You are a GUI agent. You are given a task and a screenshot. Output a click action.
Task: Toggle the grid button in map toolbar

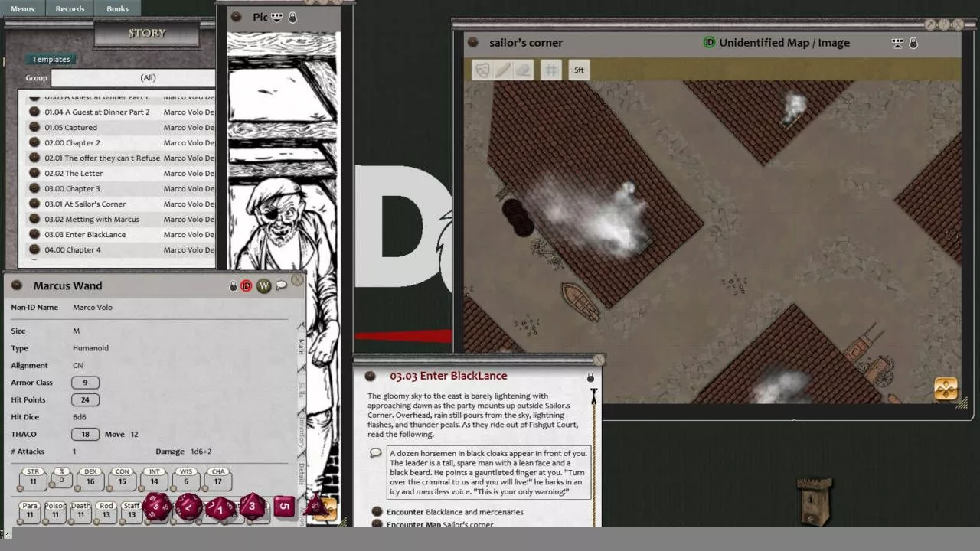pyautogui.click(x=551, y=70)
